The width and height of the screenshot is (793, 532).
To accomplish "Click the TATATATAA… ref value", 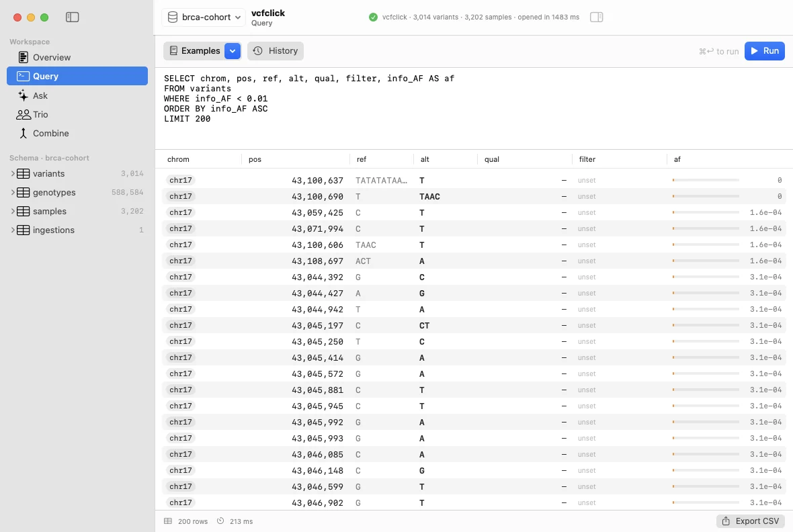I will coord(381,180).
